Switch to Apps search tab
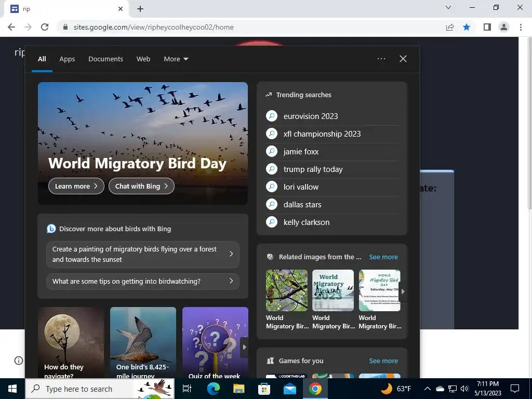 [x=67, y=59]
